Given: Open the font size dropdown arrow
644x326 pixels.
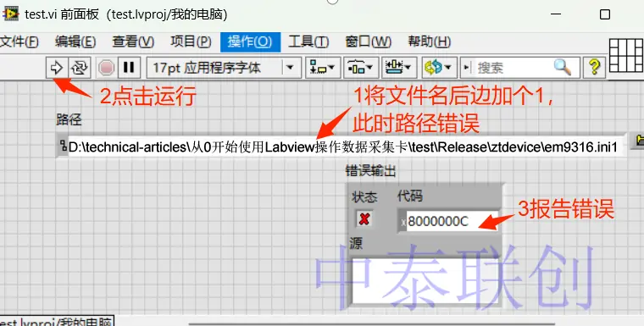Looking at the screenshot, I should [x=291, y=68].
